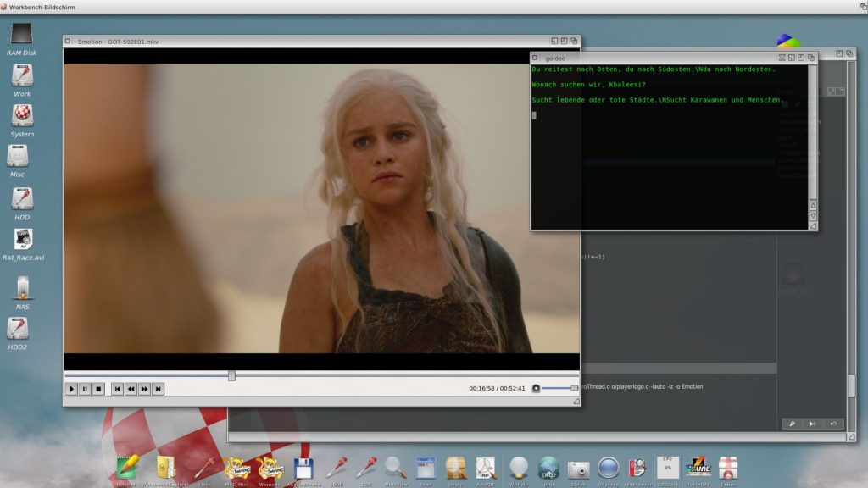Click the Workbench-Bildschirm screen title bar
Screen dimensions: 868x488
click(x=424, y=7)
